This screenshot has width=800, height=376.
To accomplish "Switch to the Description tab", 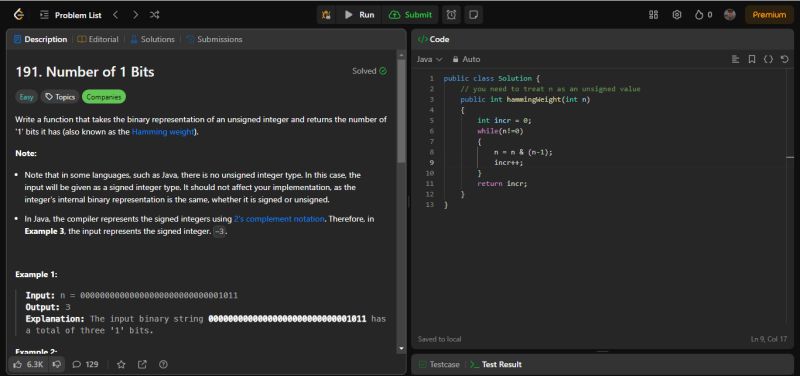I will coord(40,39).
